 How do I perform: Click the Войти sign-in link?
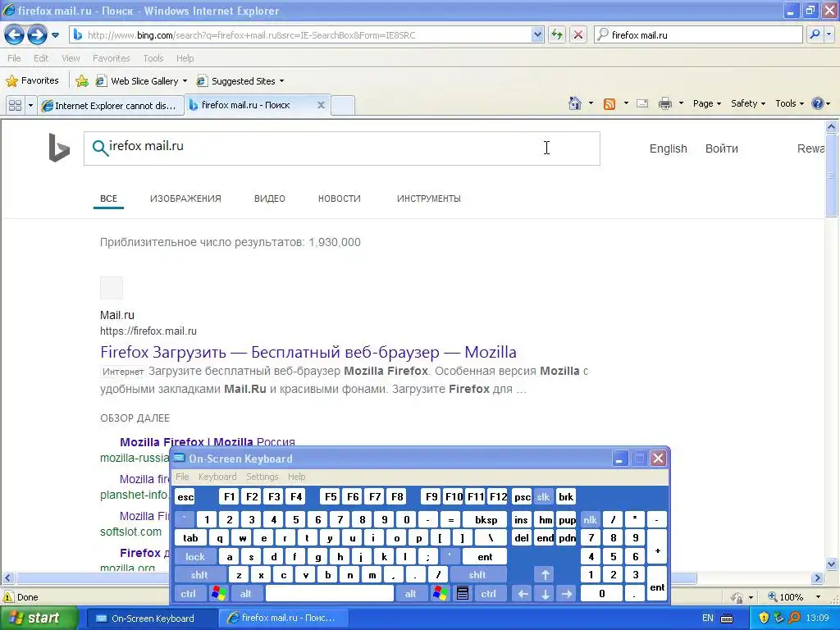[722, 148]
